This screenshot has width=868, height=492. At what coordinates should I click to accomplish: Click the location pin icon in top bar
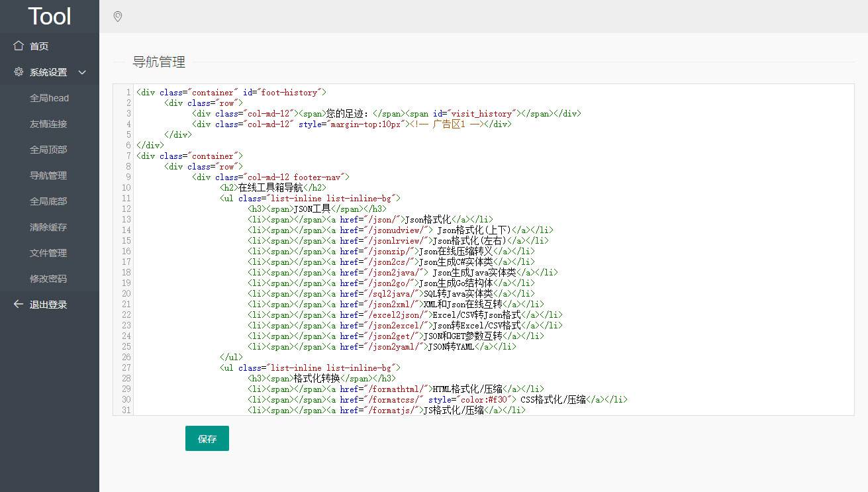click(x=118, y=17)
